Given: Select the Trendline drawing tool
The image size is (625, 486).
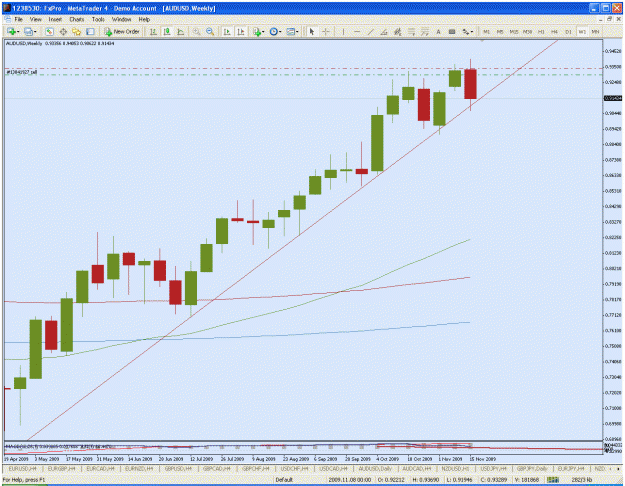Looking at the screenshot, I should tap(370, 31).
